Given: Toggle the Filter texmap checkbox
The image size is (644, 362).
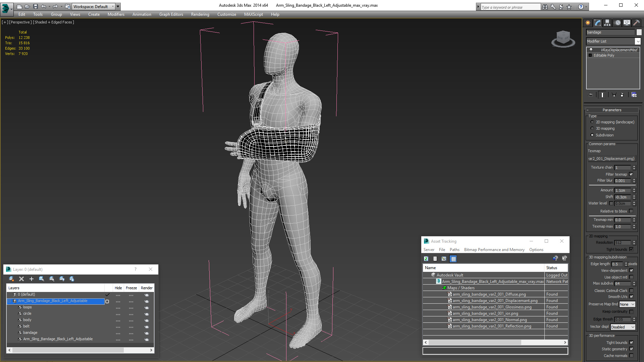Looking at the screenshot, I should (631, 174).
